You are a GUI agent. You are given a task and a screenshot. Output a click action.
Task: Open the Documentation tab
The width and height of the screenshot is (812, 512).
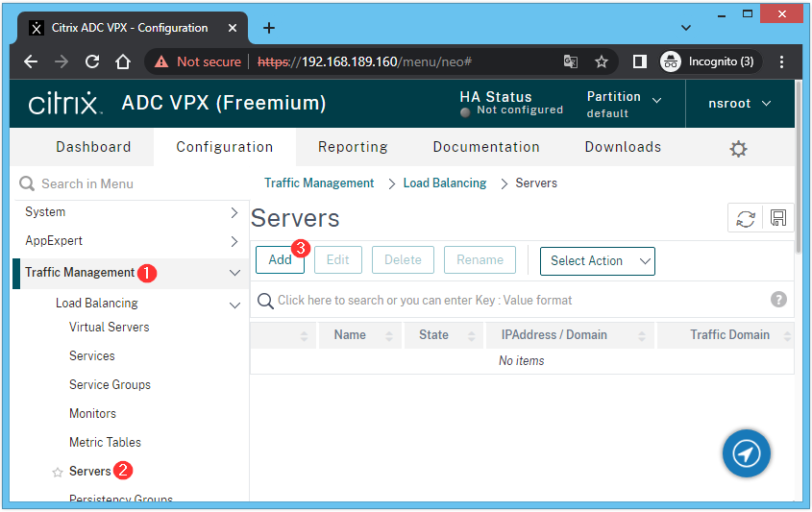click(486, 147)
